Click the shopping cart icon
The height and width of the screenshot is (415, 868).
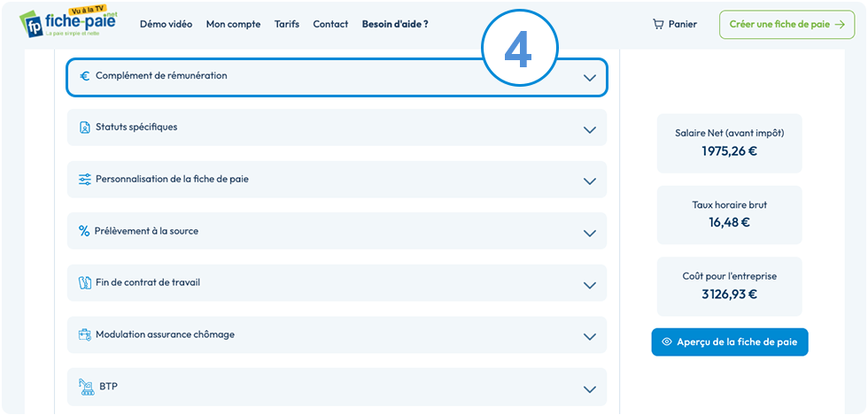click(x=657, y=25)
